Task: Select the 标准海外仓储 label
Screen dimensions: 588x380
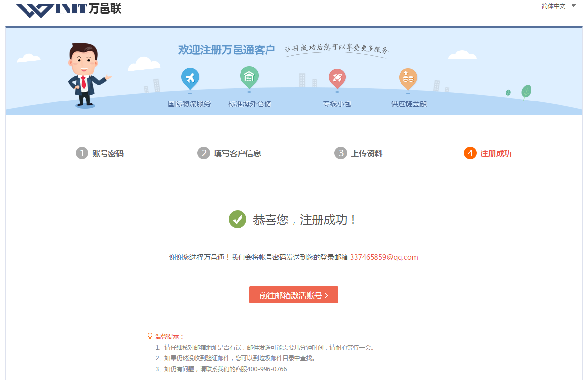Action: pyautogui.click(x=249, y=104)
